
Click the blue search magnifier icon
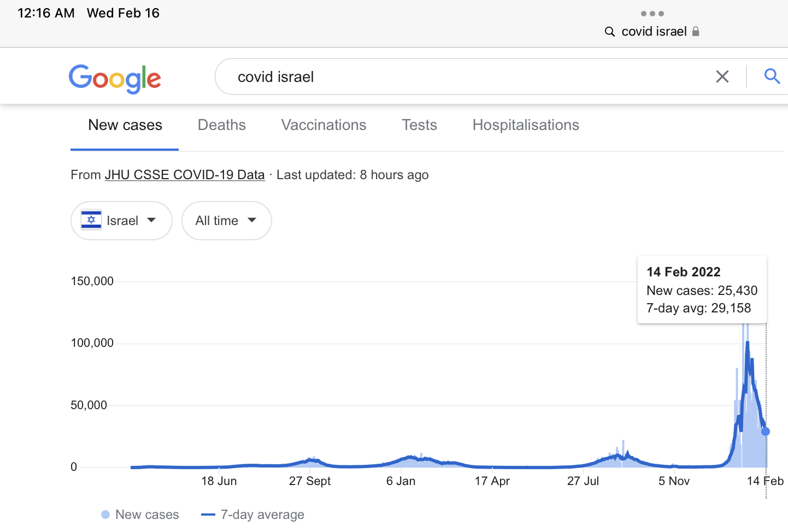(772, 76)
